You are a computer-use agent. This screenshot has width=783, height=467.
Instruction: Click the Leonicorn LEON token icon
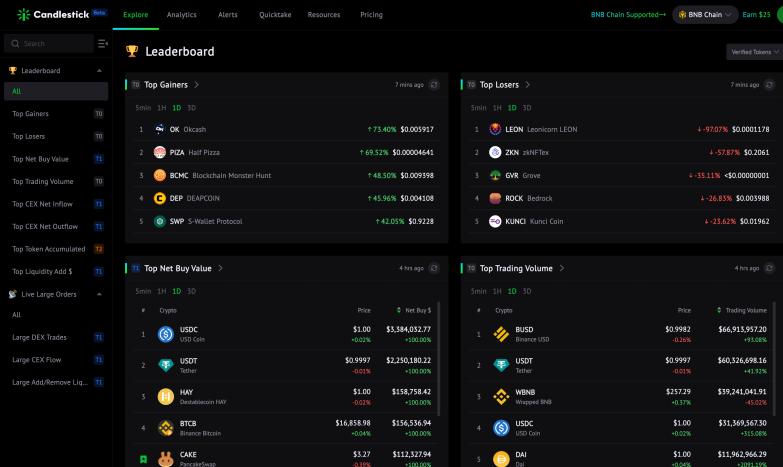coord(495,129)
